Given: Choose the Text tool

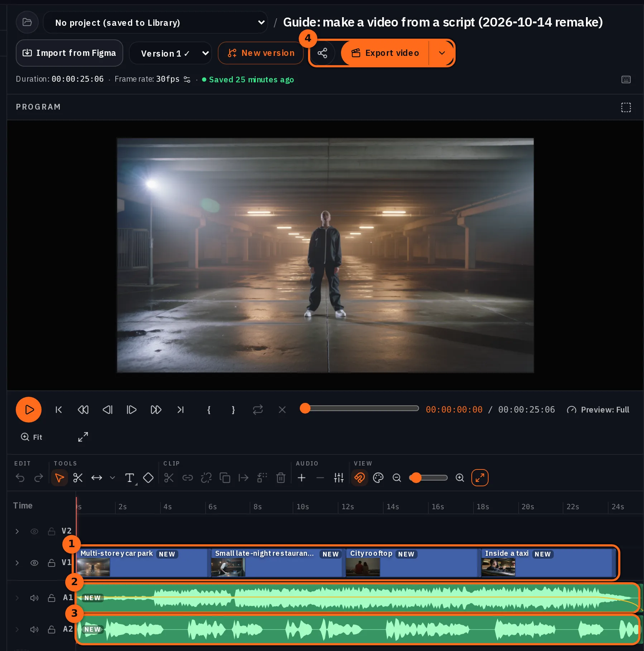Looking at the screenshot, I should 130,478.
